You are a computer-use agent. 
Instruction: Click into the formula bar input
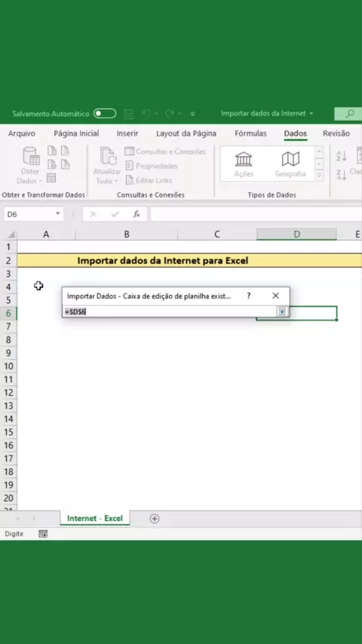coord(256,214)
